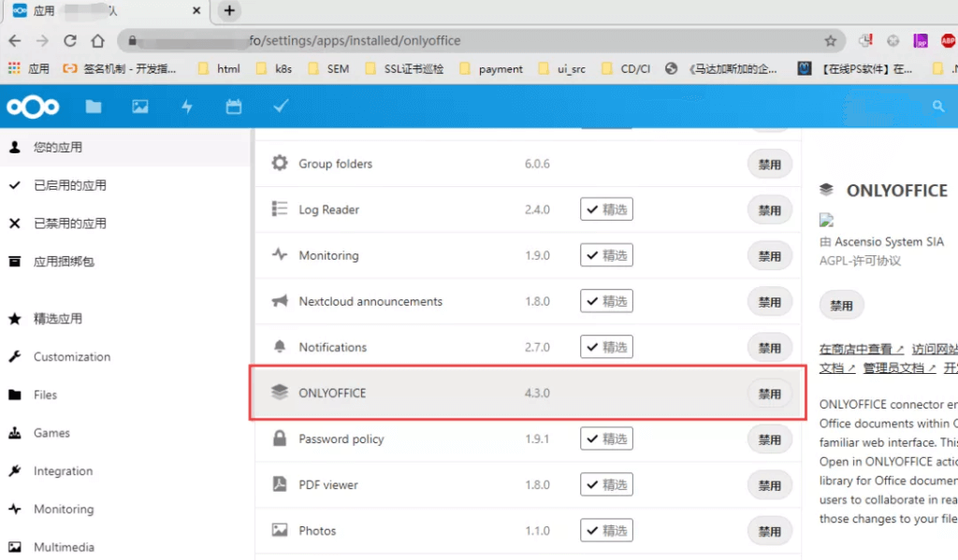Select 已启用的应用 in the sidebar

pos(125,185)
